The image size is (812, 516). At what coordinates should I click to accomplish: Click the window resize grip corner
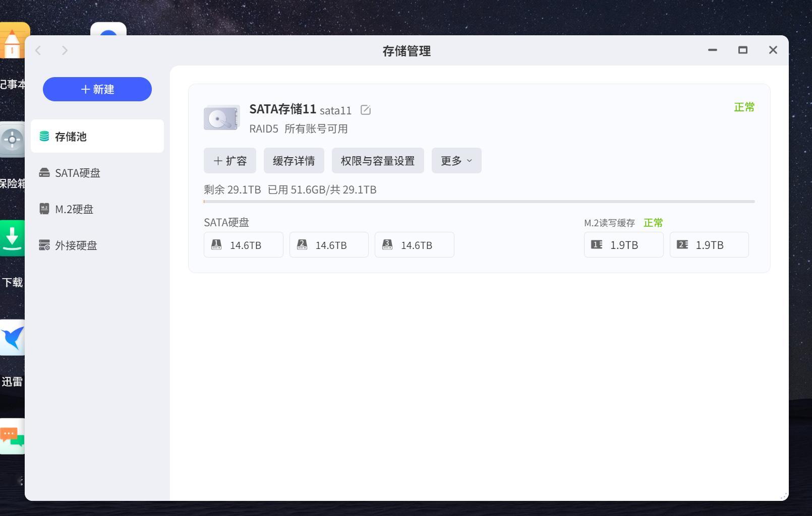click(784, 496)
